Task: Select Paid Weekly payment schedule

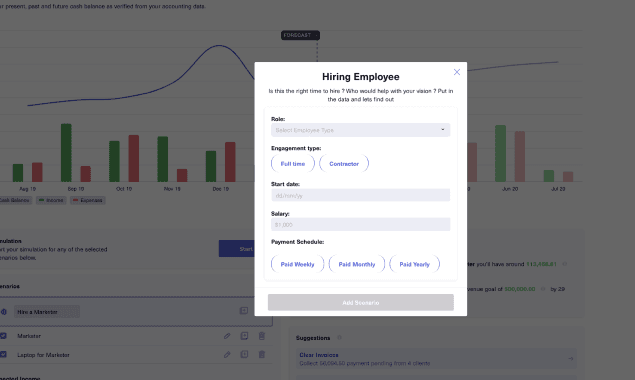Action: click(x=297, y=264)
